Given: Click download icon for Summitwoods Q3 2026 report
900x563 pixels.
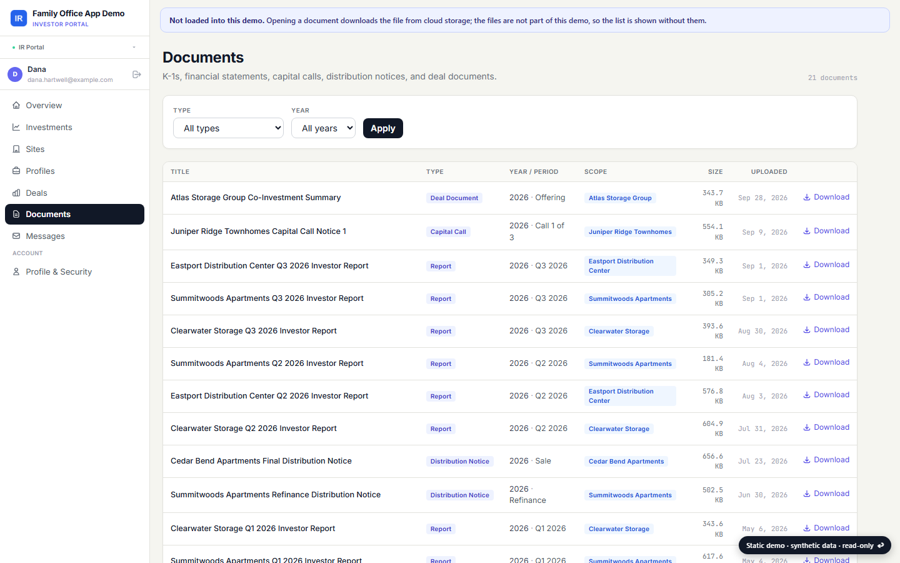Looking at the screenshot, I should [x=806, y=297].
